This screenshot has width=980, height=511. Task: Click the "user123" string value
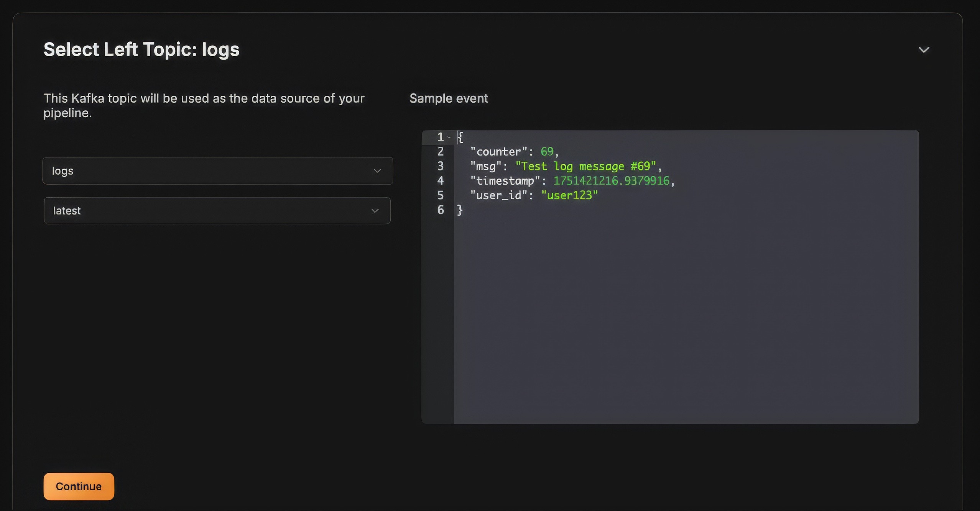pos(569,195)
